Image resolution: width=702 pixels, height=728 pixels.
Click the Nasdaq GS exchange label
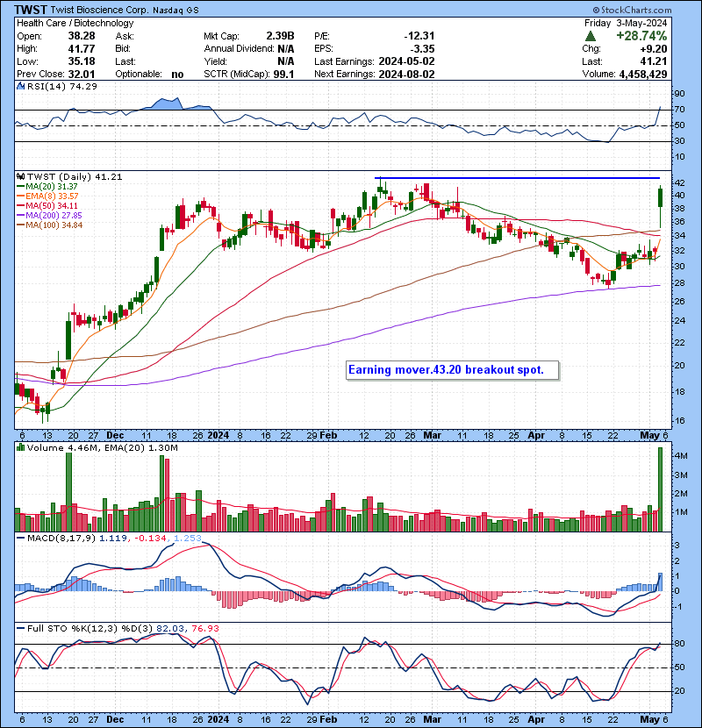tap(175, 11)
